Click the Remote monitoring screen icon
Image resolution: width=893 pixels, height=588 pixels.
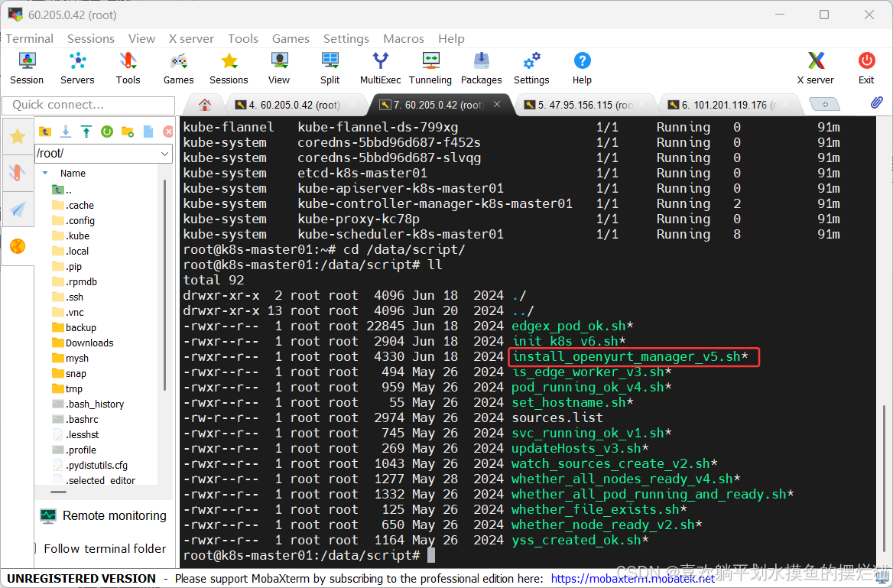pyautogui.click(x=48, y=516)
